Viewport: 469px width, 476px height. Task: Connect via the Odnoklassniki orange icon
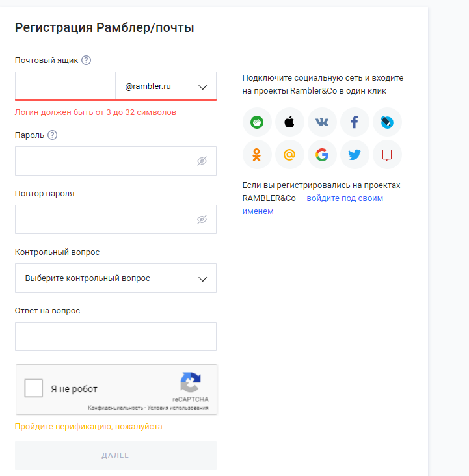257,155
